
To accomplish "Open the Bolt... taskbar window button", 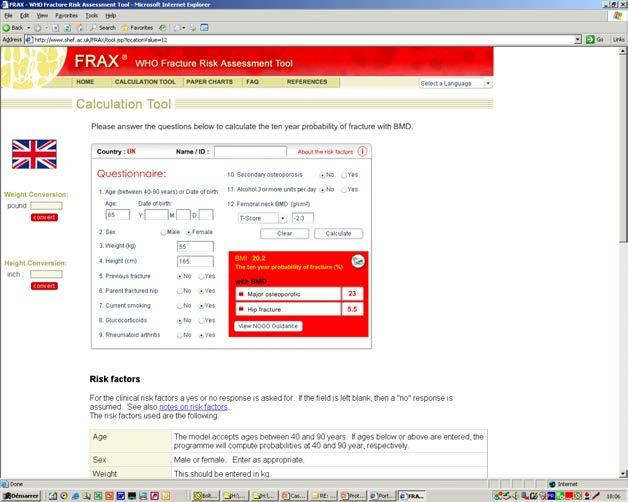I will [x=205, y=496].
